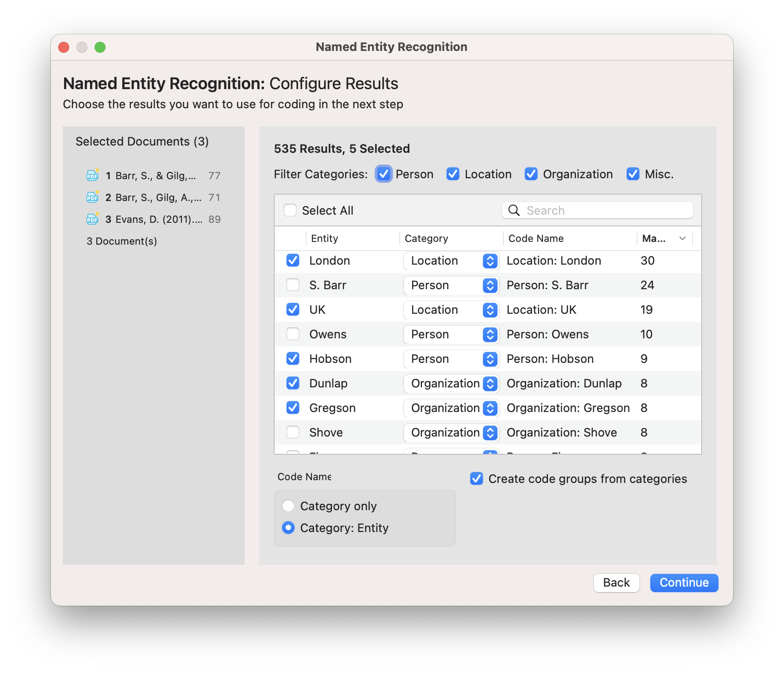
Task: Uncheck the London entity checkbox
Action: (293, 261)
